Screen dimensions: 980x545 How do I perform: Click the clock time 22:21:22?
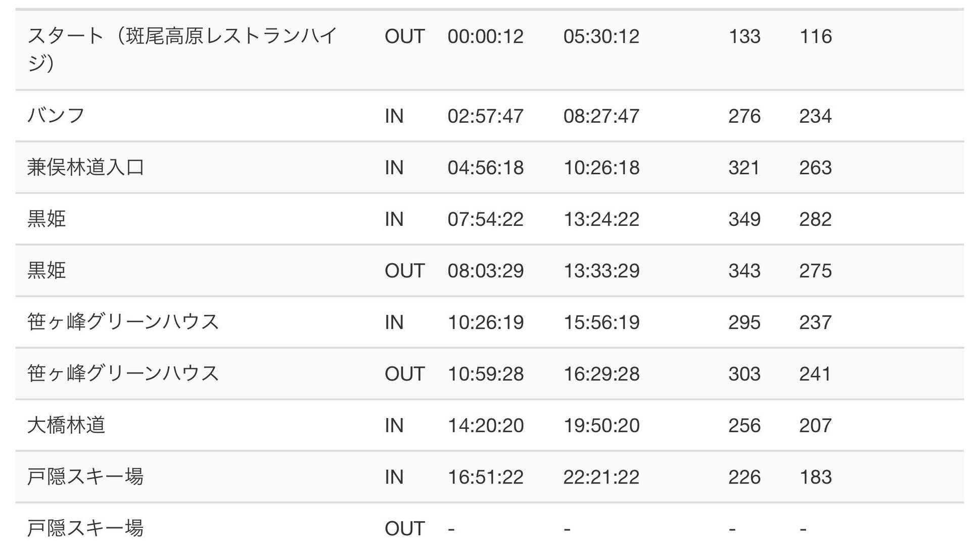point(601,477)
